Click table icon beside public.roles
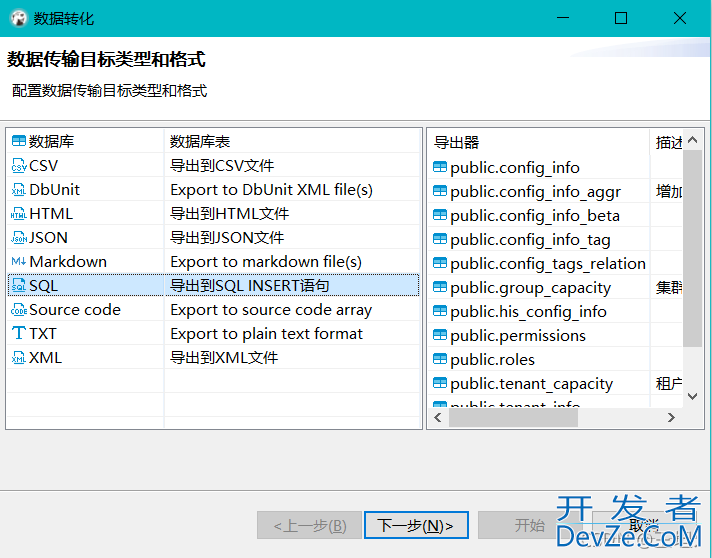 point(440,359)
